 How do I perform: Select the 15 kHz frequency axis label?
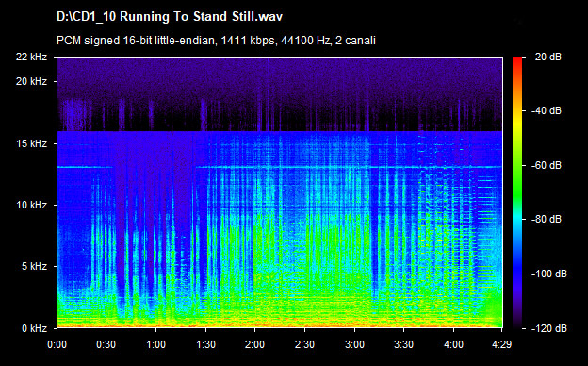[x=31, y=143]
